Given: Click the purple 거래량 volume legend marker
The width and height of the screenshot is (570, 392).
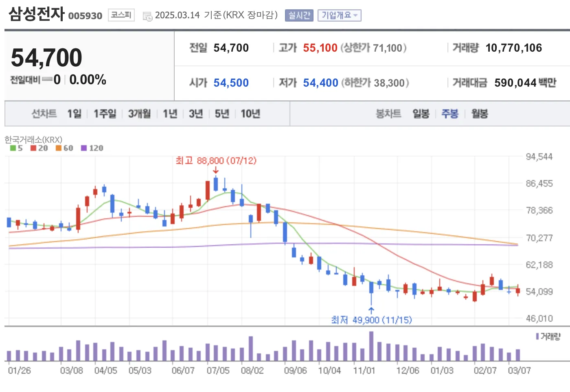Looking at the screenshot, I should pos(537,336).
